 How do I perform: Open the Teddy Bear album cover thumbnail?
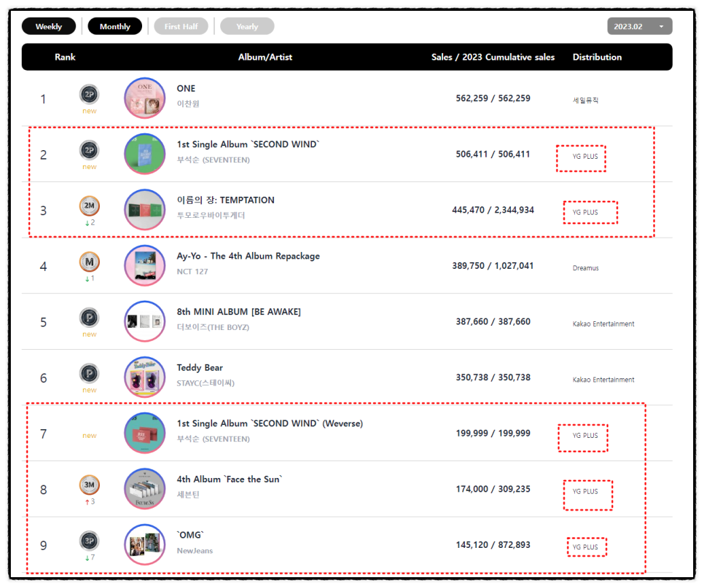click(144, 377)
